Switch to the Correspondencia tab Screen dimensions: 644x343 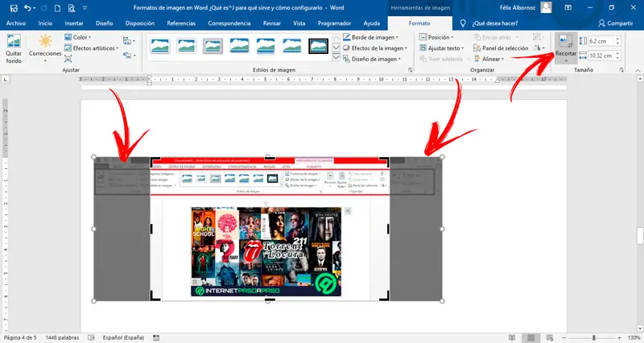point(229,23)
